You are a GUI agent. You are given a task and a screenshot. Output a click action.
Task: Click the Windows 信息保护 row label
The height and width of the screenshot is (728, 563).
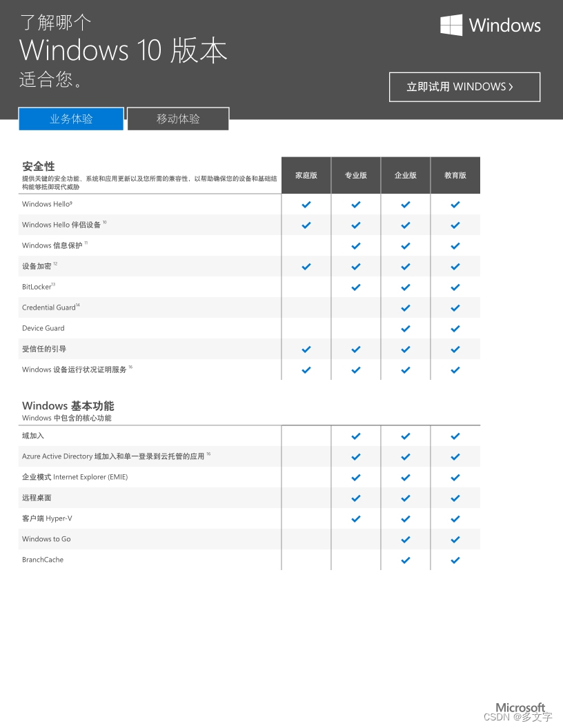coord(55,245)
